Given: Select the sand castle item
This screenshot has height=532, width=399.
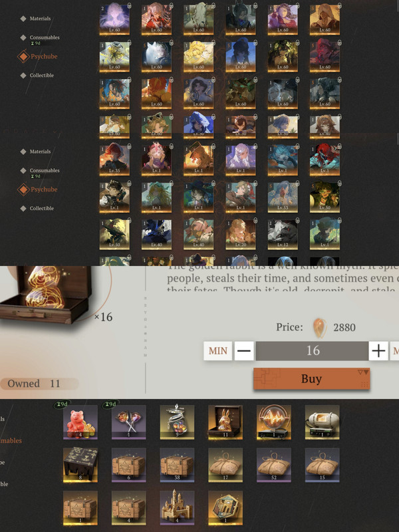Looking at the screenshot, I should (177, 508).
